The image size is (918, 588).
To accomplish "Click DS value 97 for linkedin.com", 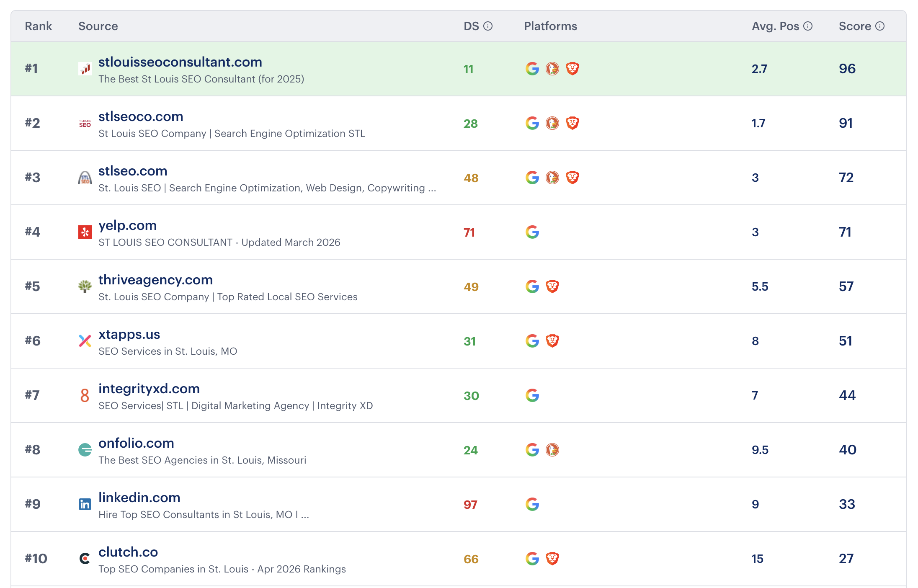I will [470, 505].
